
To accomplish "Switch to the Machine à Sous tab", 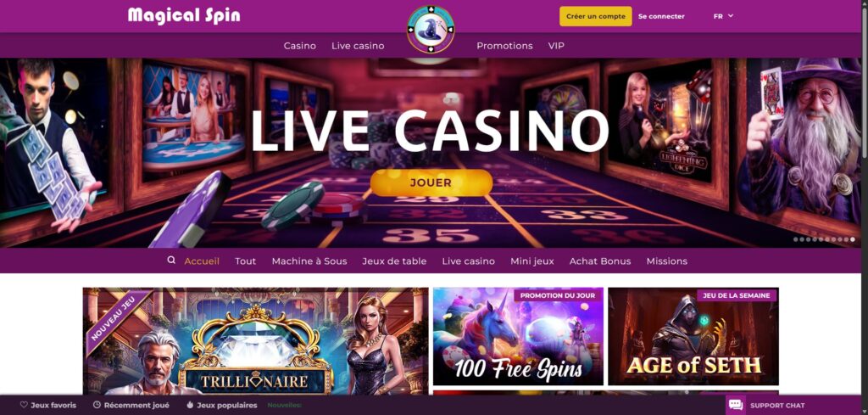I will coord(309,261).
